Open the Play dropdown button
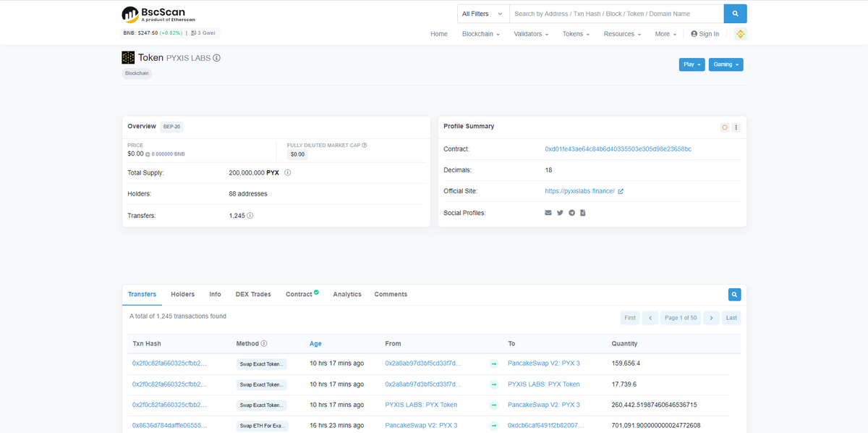The height and width of the screenshot is (433, 868). [692, 64]
